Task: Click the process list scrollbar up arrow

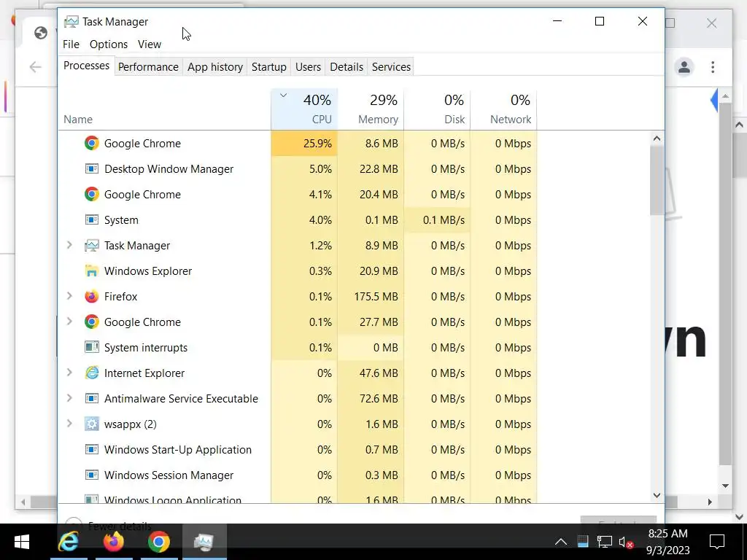Action: [657, 139]
